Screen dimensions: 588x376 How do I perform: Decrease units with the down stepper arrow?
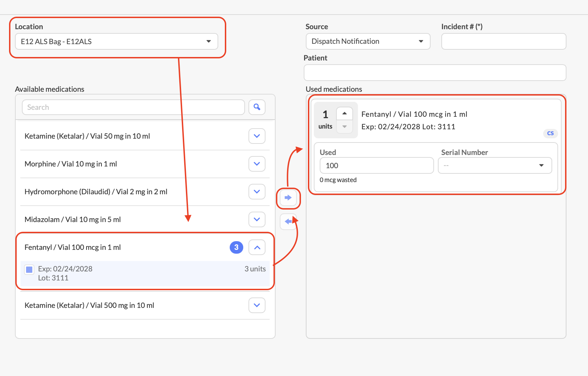pyautogui.click(x=344, y=127)
